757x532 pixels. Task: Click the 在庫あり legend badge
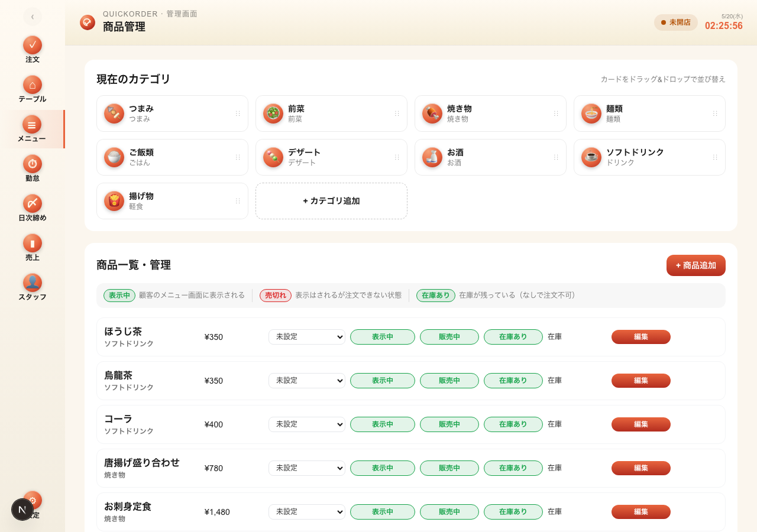tap(436, 296)
